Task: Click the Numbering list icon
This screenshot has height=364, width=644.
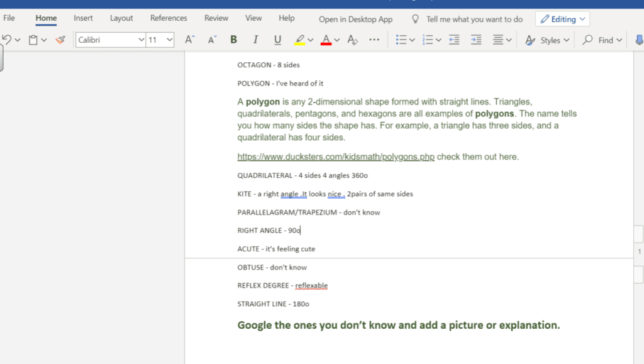Action: coord(428,40)
